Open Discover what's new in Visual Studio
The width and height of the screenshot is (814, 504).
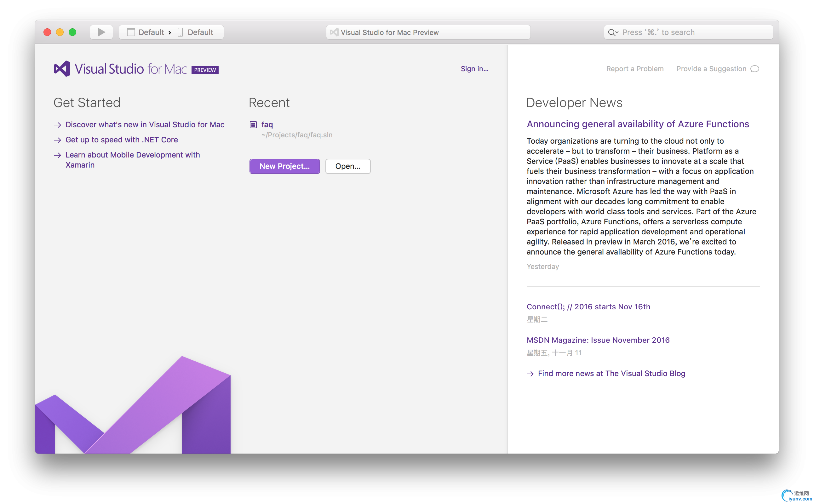pos(145,125)
